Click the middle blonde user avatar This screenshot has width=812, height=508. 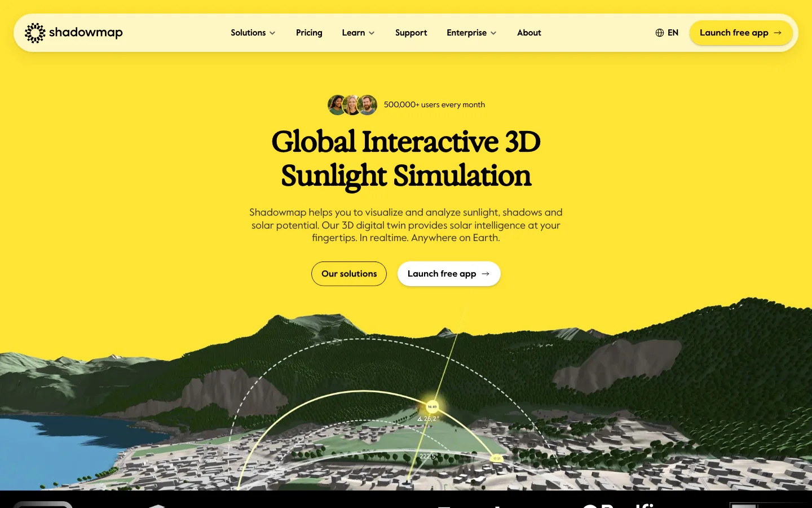coord(352,105)
